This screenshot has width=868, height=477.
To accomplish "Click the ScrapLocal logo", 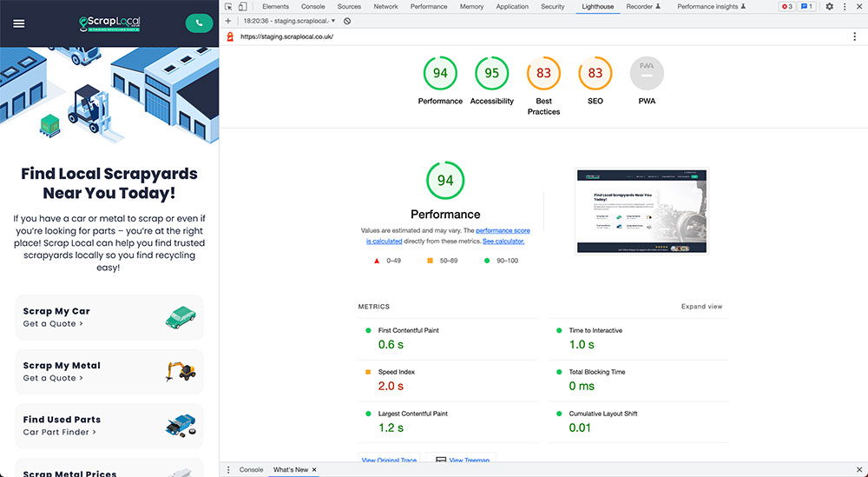I will [109, 23].
